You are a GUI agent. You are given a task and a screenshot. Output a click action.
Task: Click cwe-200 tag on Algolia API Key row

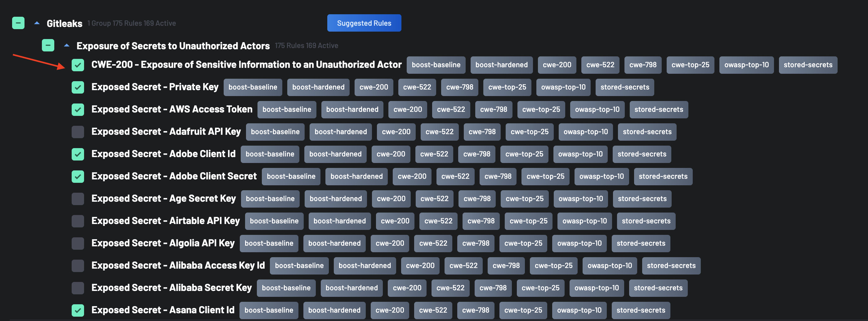click(x=390, y=243)
